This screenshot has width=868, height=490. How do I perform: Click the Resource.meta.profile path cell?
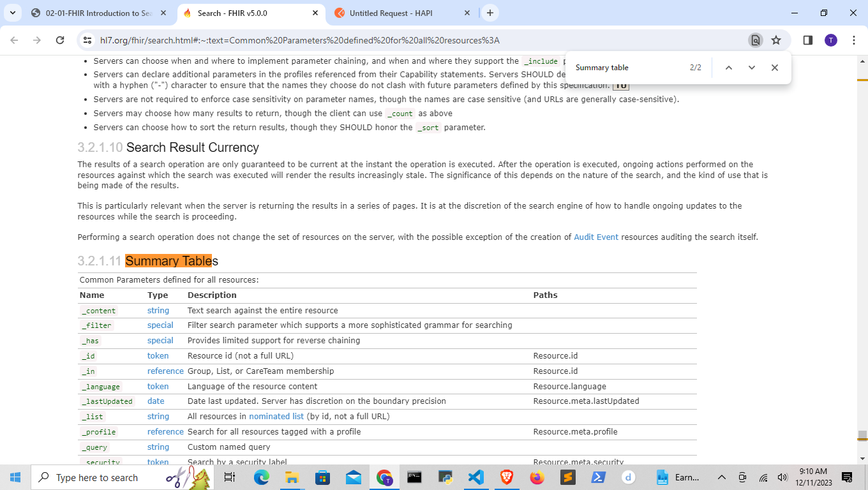pyautogui.click(x=576, y=432)
